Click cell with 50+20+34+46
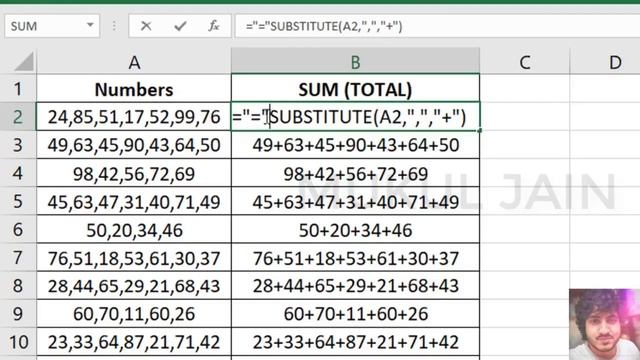This screenshot has height=360, width=640. point(356,229)
